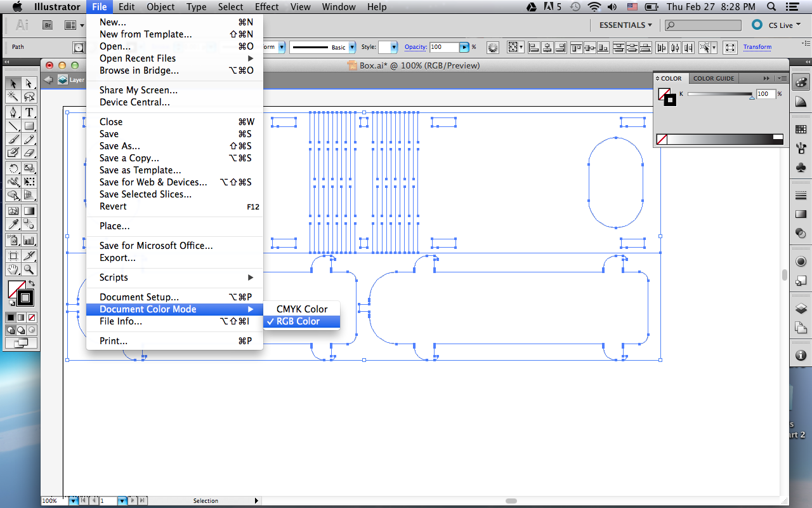Open the Stroke panel icon in dock
The height and width of the screenshot is (508, 812).
point(801,196)
